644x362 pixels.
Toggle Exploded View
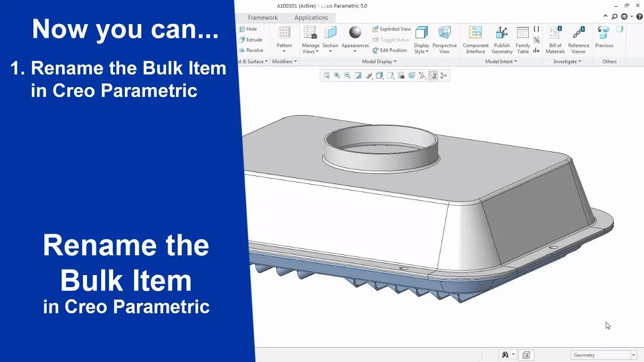pyautogui.click(x=391, y=29)
